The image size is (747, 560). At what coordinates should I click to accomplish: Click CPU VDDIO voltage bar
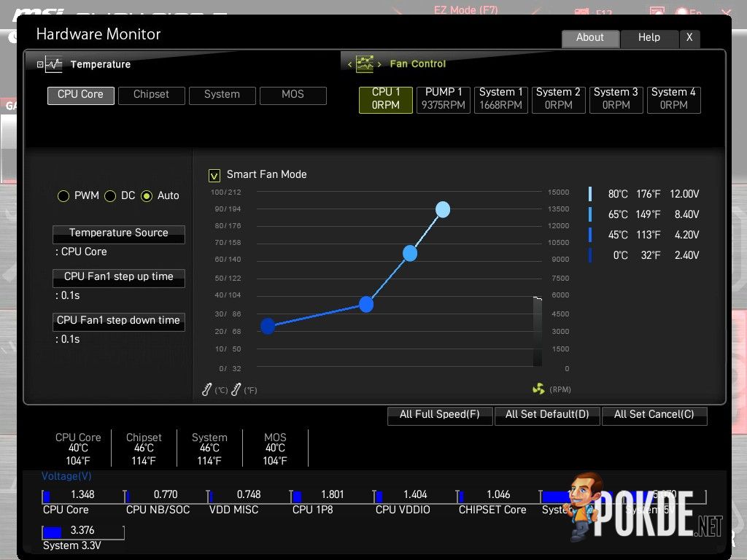[415, 496]
